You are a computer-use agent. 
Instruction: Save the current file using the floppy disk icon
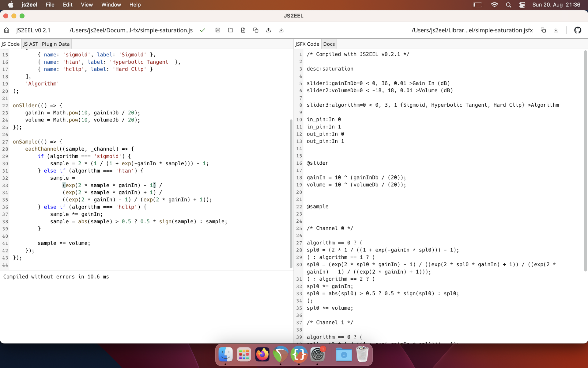pos(218,30)
